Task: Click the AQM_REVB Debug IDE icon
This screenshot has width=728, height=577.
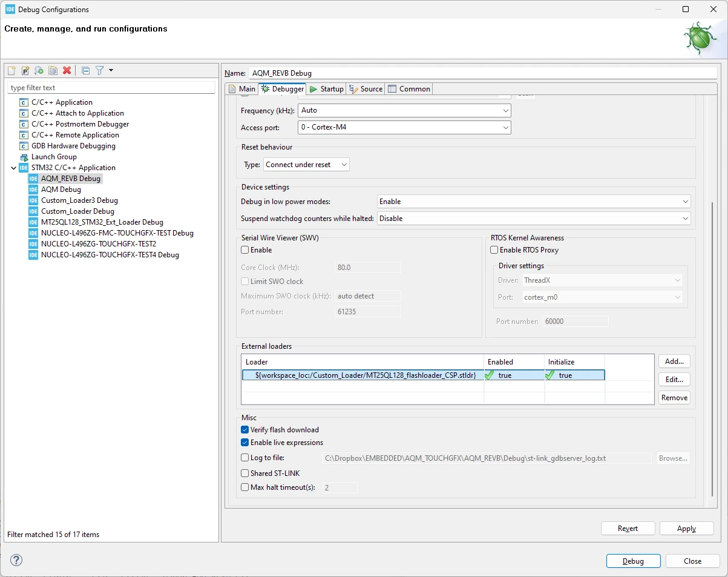Action: coord(33,179)
